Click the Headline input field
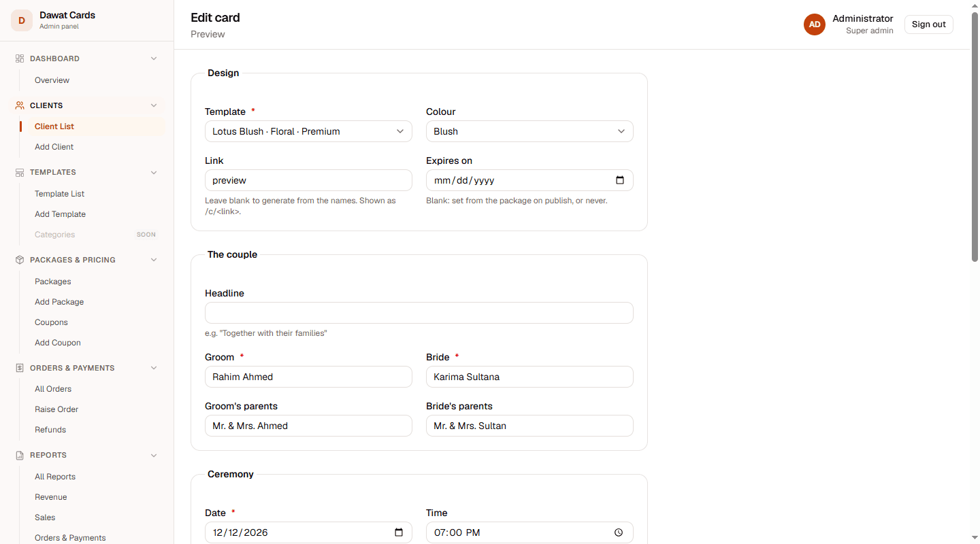Image resolution: width=980 pixels, height=544 pixels. pyautogui.click(x=419, y=313)
